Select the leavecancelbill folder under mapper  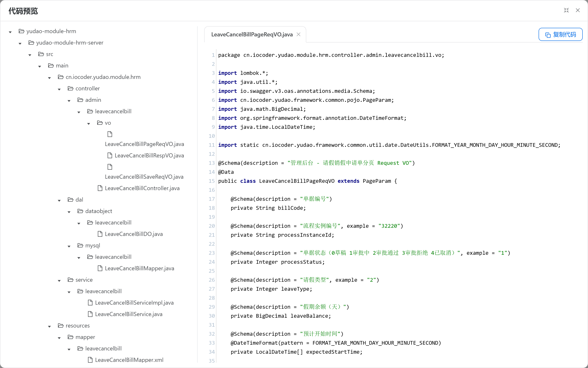tap(104, 348)
